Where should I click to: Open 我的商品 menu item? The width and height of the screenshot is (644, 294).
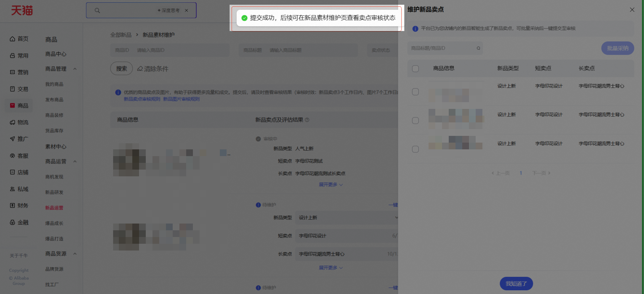(x=54, y=84)
